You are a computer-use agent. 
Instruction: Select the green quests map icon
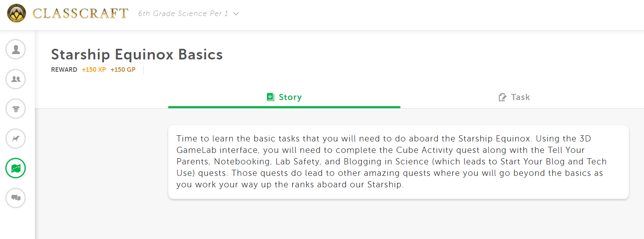tap(16, 168)
